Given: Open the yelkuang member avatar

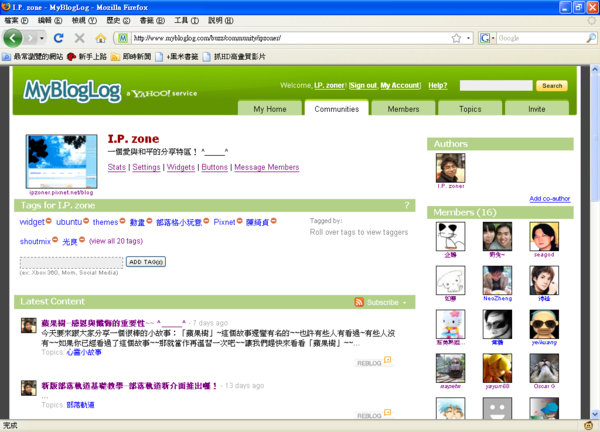Looking at the screenshot, I should point(544,324).
